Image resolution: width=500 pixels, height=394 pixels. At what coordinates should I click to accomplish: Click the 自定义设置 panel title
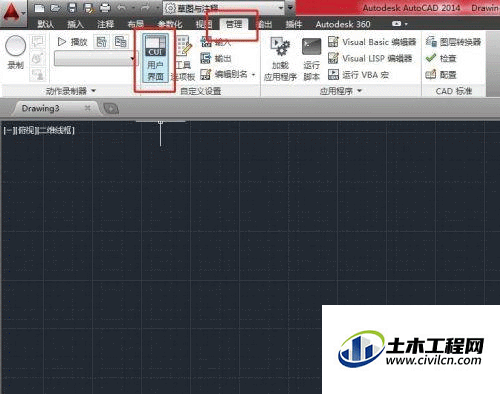coord(201,91)
